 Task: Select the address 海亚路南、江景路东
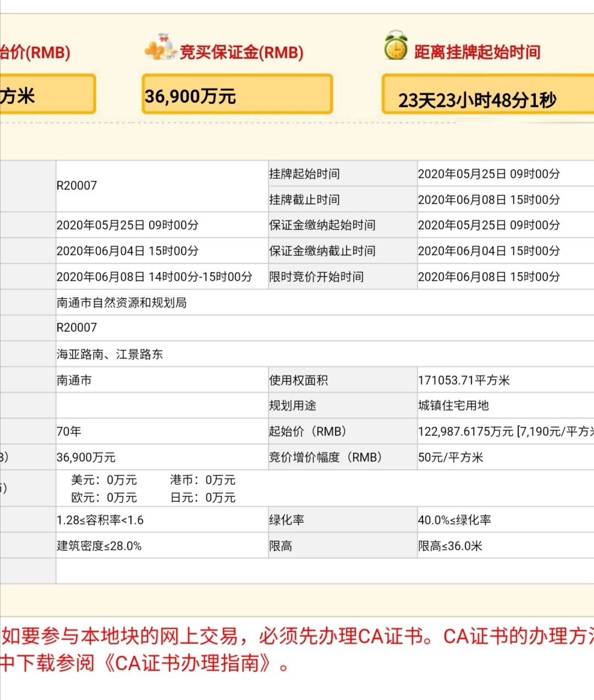coord(110,354)
